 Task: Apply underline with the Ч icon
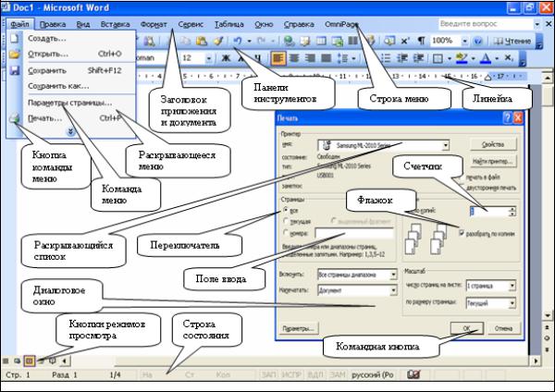[258, 57]
